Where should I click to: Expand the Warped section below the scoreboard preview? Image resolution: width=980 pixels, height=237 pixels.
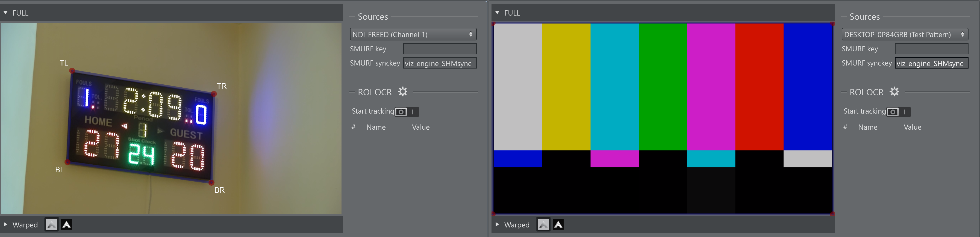coord(6,224)
